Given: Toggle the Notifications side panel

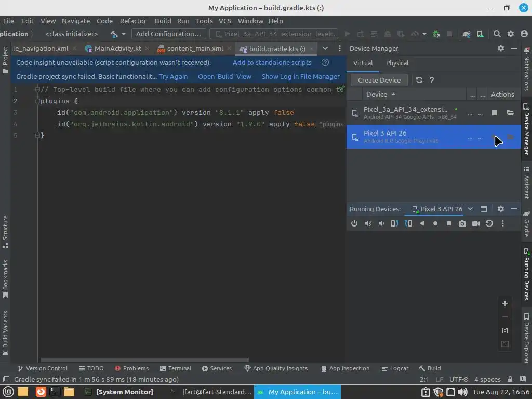Looking at the screenshot, I should click(x=527, y=69).
